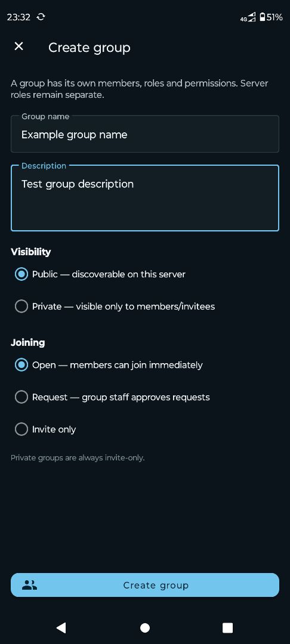
Task: Select Invite only radio button
Action: point(21,429)
